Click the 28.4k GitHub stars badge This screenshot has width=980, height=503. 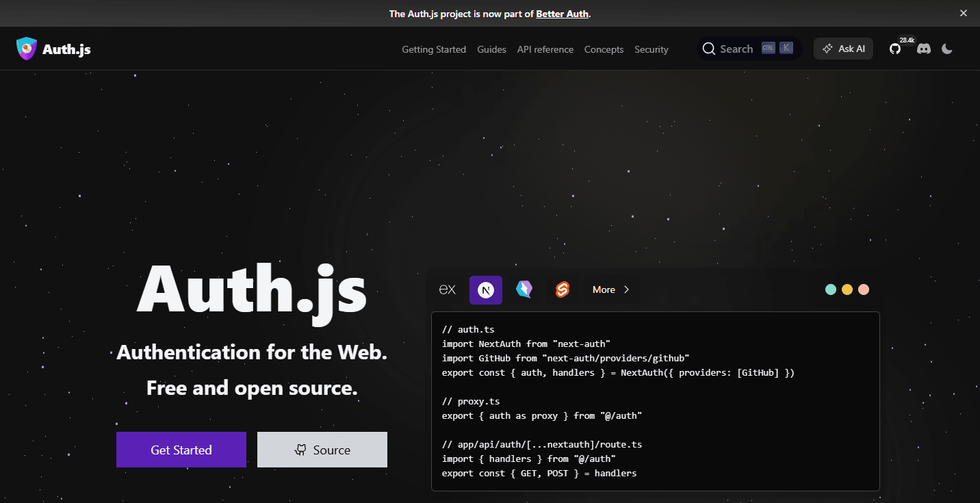[907, 40]
